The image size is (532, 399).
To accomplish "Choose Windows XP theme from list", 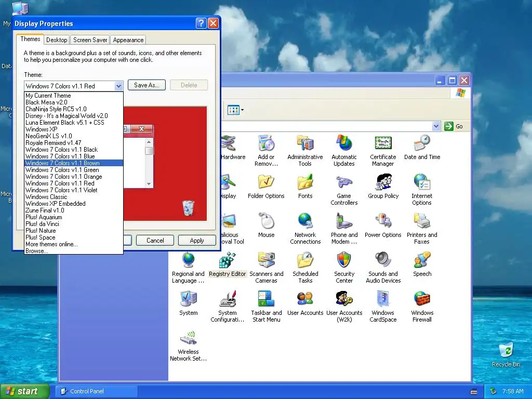I will click(x=74, y=129).
